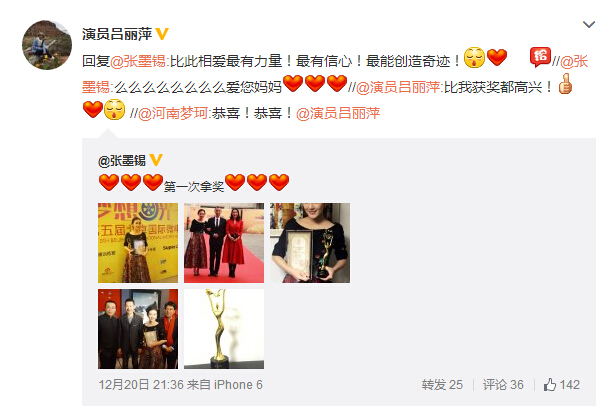Click the @张墨锡 author name in quoted post
The height and width of the screenshot is (406, 608).
(122, 160)
